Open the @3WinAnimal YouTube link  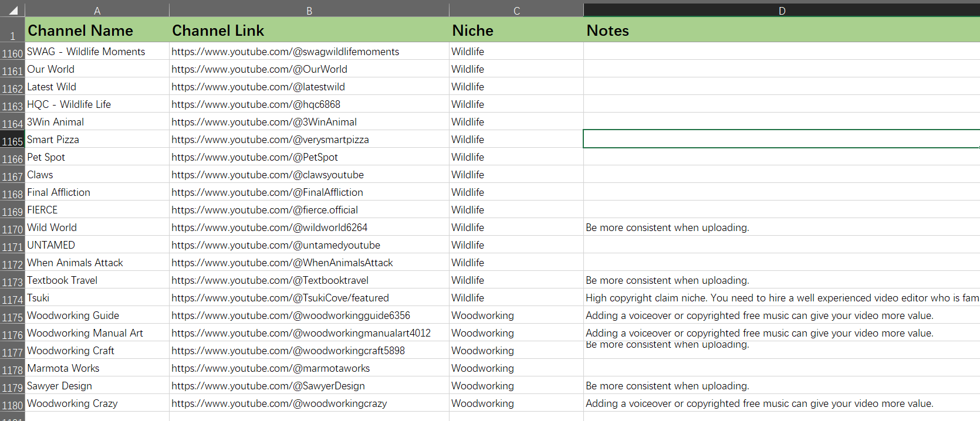coord(264,122)
